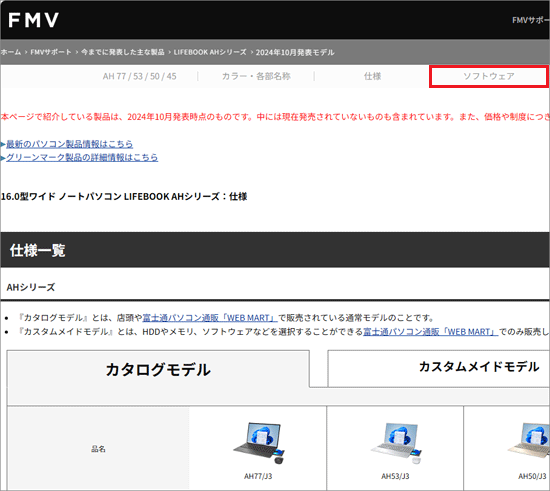Select the カタログモデル tab
Image resolution: width=550 pixels, height=491 pixels.
point(158,369)
